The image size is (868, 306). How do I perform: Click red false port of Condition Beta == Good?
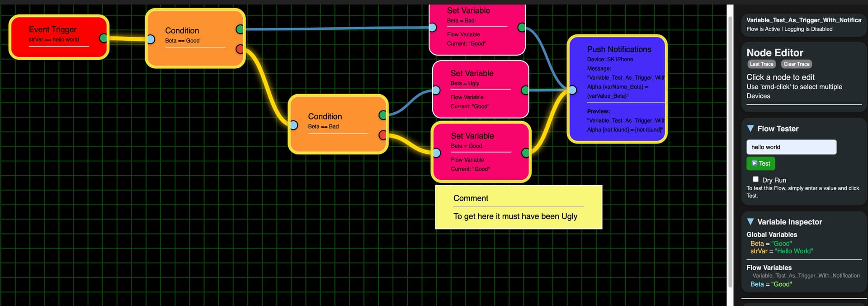240,49
